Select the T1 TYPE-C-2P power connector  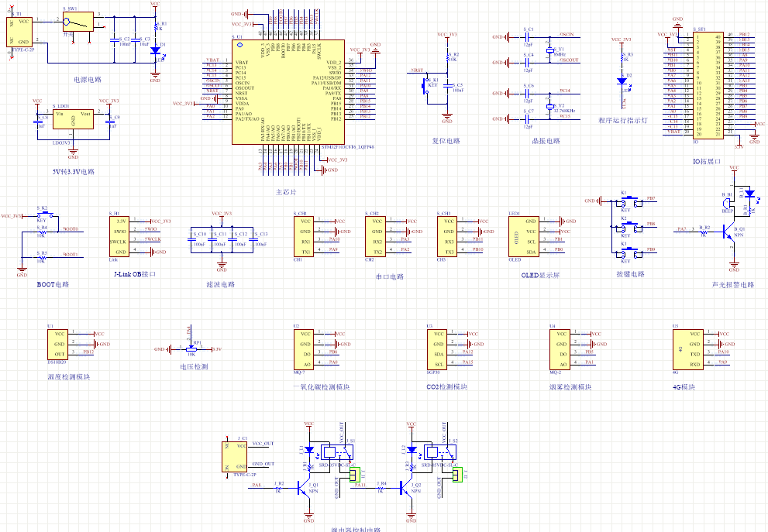[19, 32]
